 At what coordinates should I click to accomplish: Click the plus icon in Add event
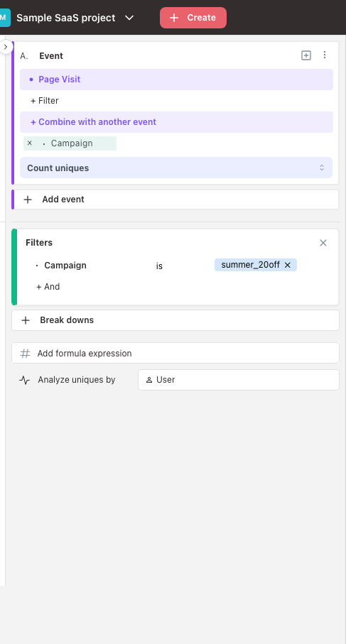pyautogui.click(x=28, y=200)
